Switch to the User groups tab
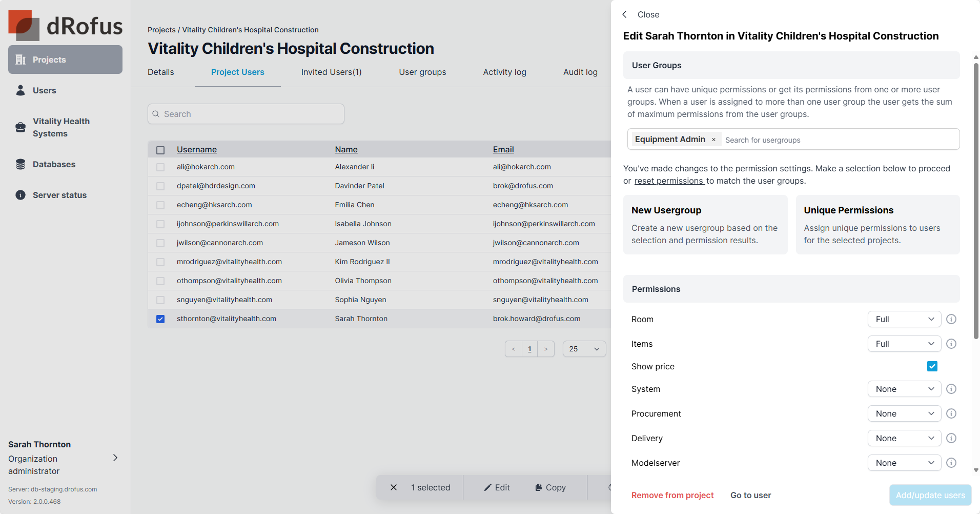980x514 pixels. (x=422, y=72)
